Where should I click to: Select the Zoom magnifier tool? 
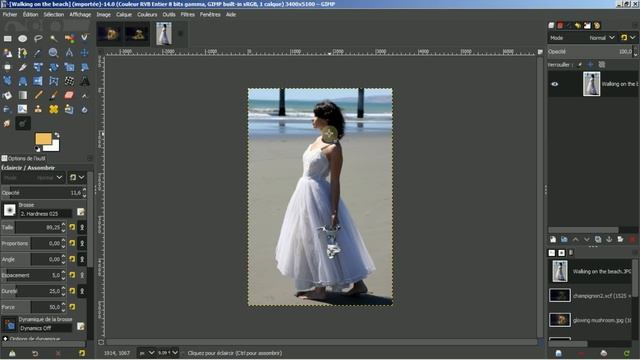[x=53, y=53]
